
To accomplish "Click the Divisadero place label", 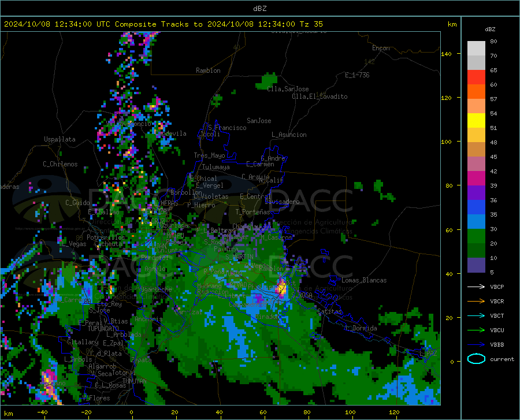I will coord(282,202).
